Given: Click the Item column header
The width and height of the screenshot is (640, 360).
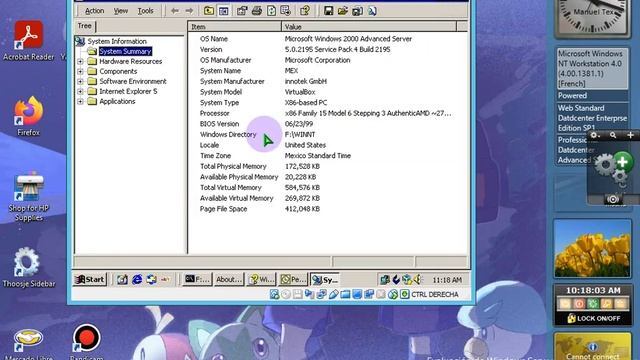Looking at the screenshot, I should coord(234,27).
